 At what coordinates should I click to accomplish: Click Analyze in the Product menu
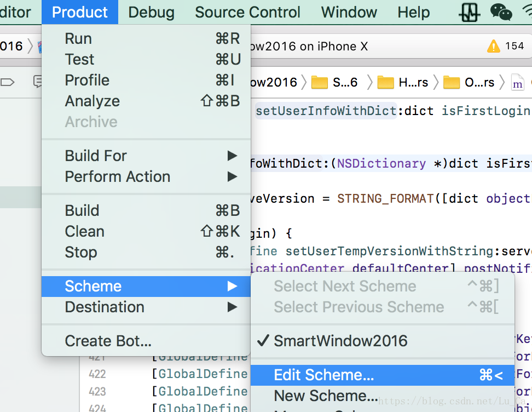92,101
